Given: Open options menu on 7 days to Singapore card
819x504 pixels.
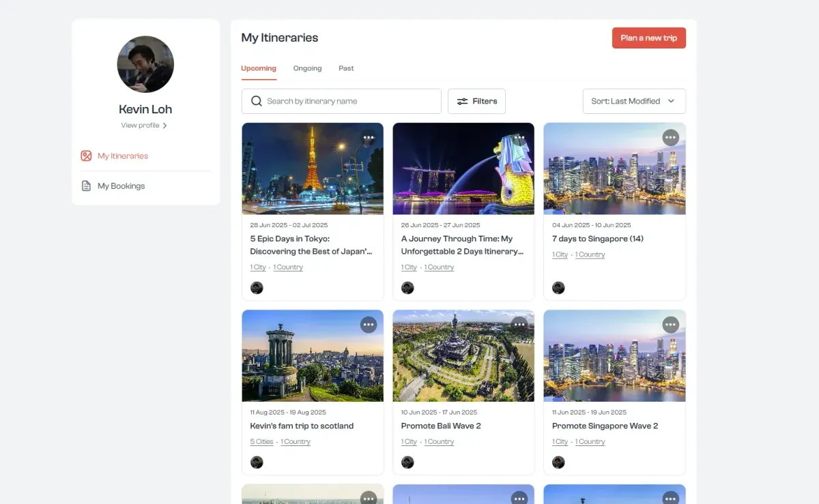Looking at the screenshot, I should tap(671, 138).
